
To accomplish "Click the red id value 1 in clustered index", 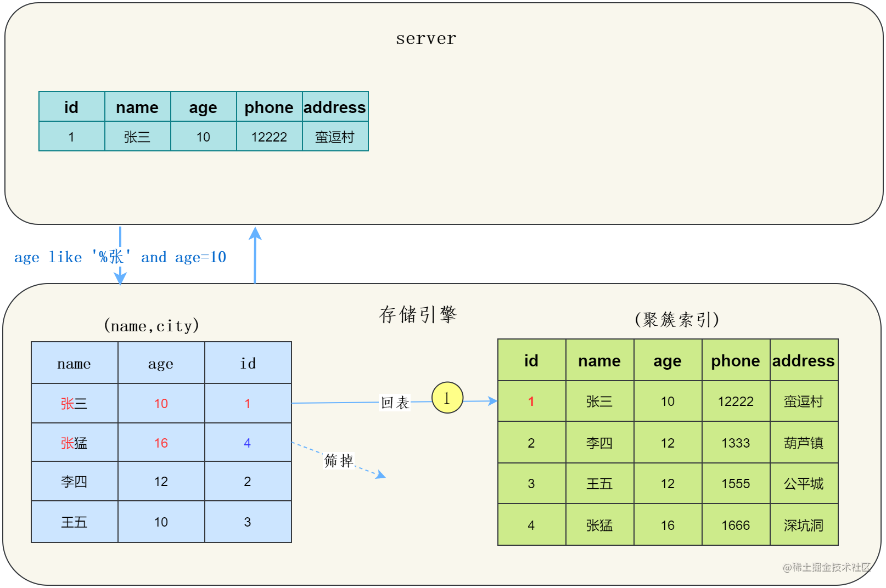I will pyautogui.click(x=530, y=402).
